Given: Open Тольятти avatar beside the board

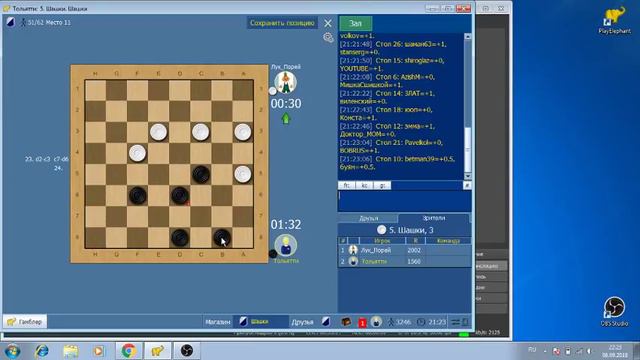Looking at the screenshot, I should point(286,245).
